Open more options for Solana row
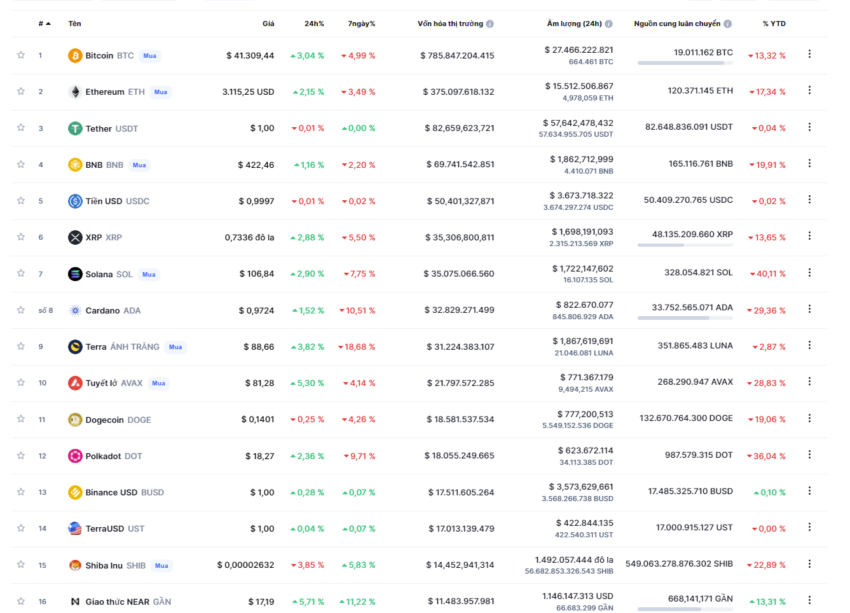The width and height of the screenshot is (850, 613). 809,273
